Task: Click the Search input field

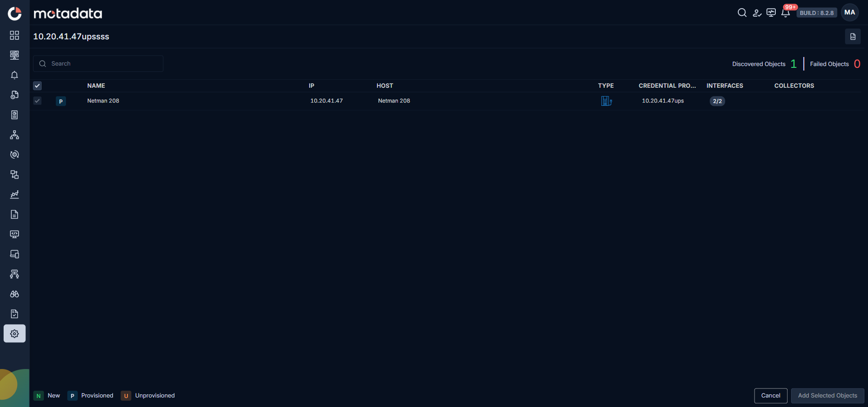Action: coord(98,64)
